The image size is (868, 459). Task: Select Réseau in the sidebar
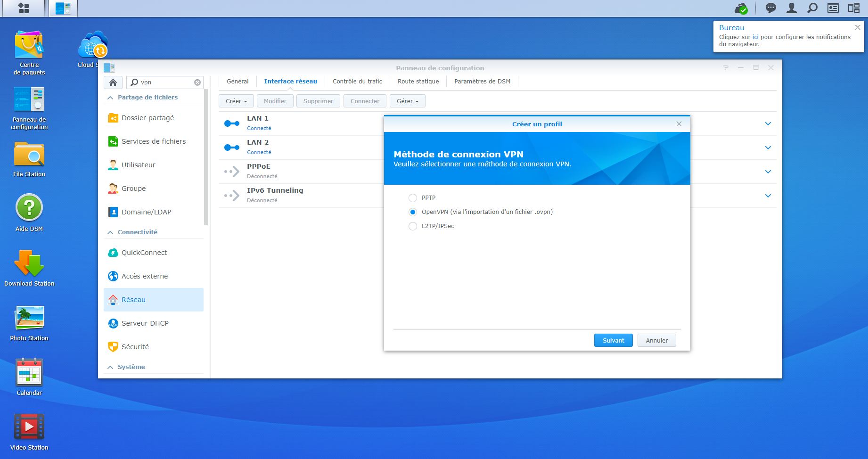point(154,300)
